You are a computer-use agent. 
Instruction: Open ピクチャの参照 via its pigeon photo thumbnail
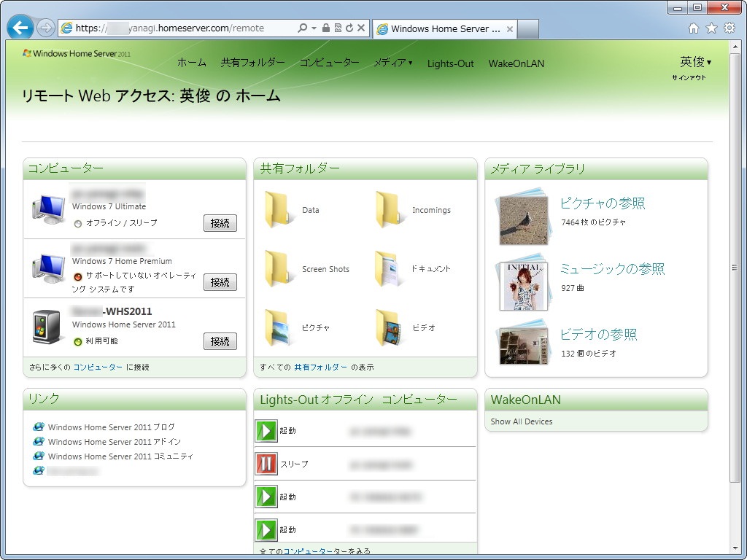click(x=519, y=216)
